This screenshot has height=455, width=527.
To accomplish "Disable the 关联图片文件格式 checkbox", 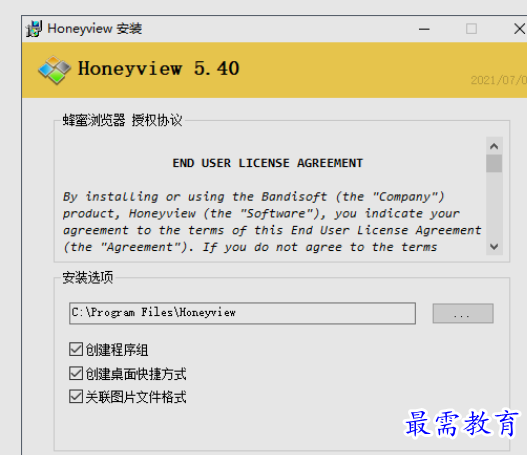I will tap(76, 396).
